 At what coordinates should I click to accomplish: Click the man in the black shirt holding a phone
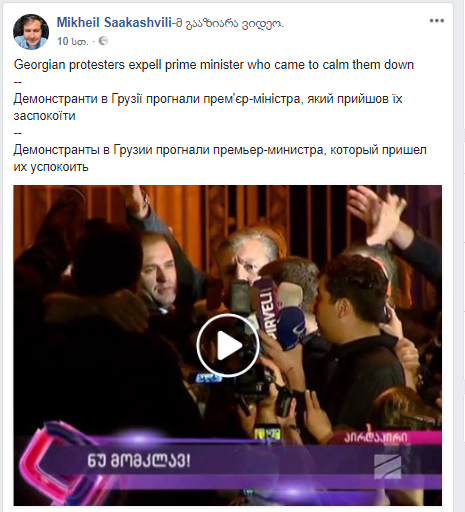point(353,330)
